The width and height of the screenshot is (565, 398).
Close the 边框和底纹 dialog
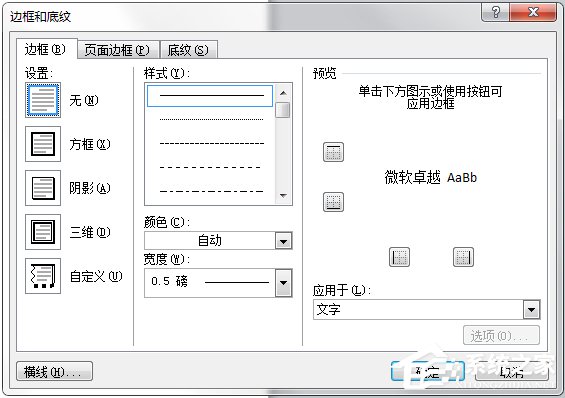coord(533,13)
